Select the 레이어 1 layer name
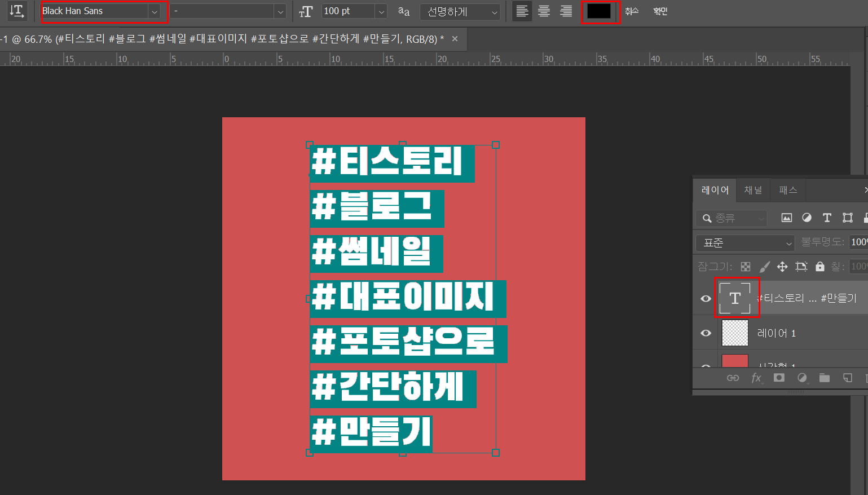This screenshot has height=495, width=868. 777,333
